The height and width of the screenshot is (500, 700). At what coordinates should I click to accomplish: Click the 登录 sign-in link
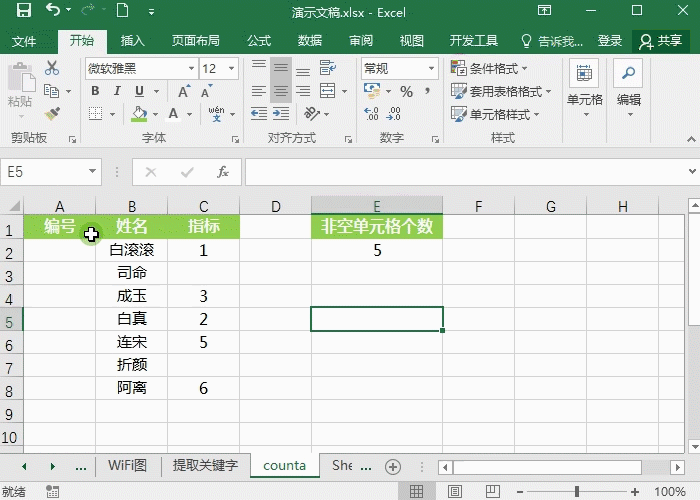610,41
